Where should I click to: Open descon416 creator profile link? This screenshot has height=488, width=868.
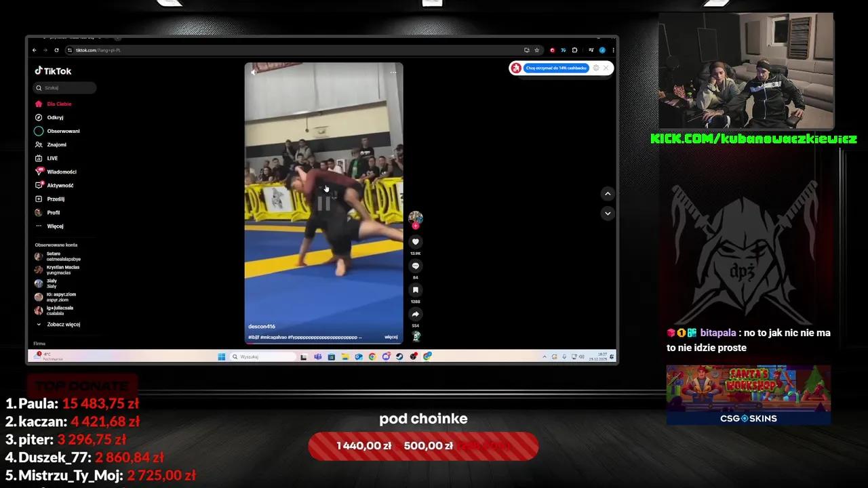click(x=262, y=327)
